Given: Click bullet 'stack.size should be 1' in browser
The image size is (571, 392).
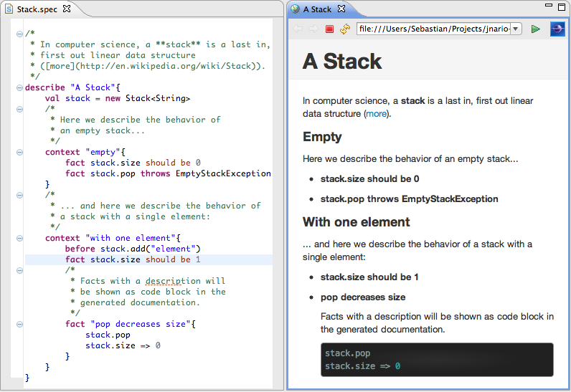Looking at the screenshot, I should [x=369, y=277].
